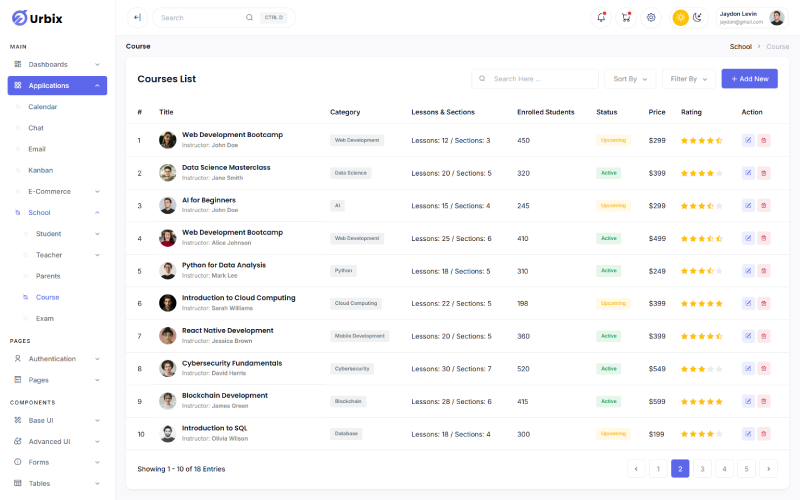Expand the Advanced UI menu

click(x=57, y=441)
